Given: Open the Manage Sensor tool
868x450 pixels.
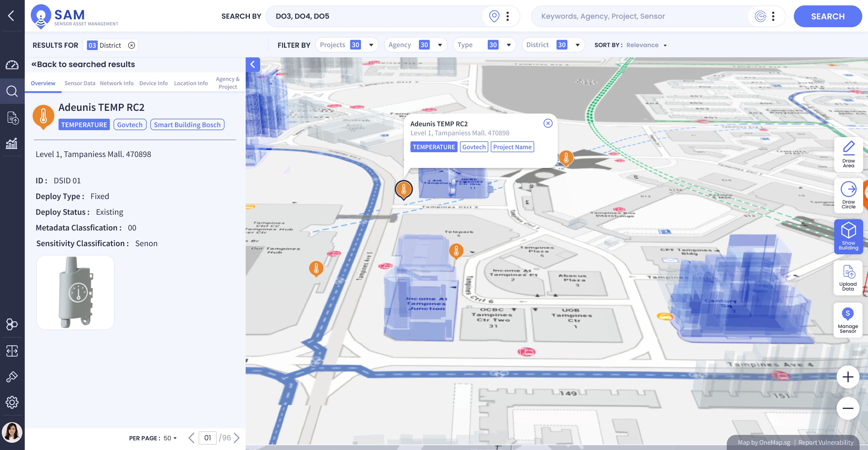Looking at the screenshot, I should point(848,320).
